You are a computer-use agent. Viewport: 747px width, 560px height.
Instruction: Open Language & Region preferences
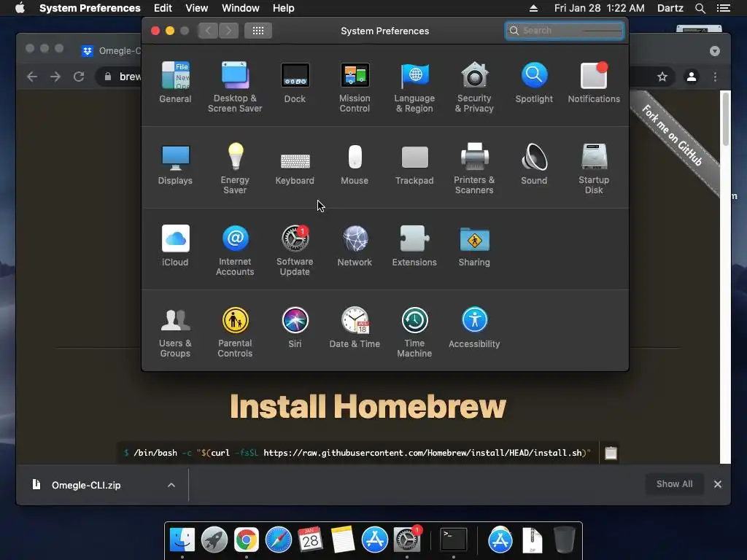pos(414,87)
